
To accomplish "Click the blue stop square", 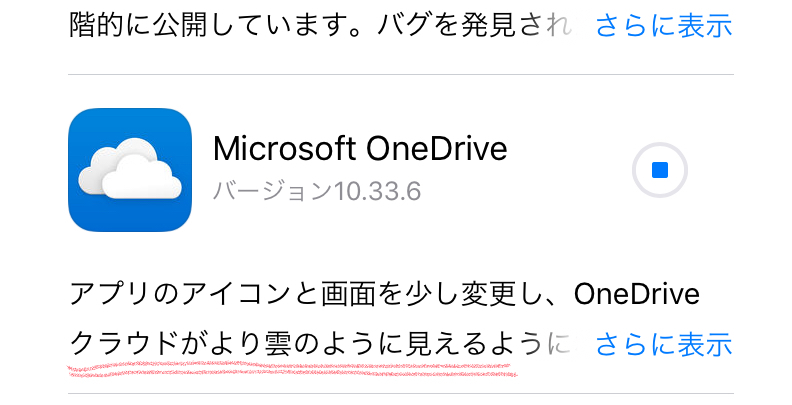I will pyautogui.click(x=659, y=170).
